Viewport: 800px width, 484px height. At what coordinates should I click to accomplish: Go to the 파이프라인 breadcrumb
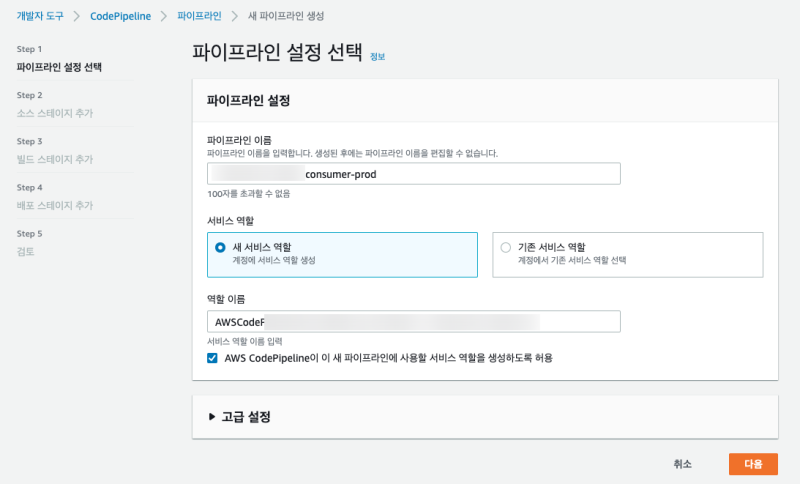coord(200,17)
